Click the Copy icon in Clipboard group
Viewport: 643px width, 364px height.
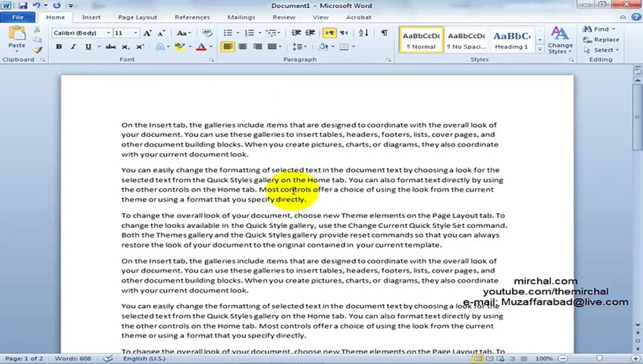click(37, 39)
